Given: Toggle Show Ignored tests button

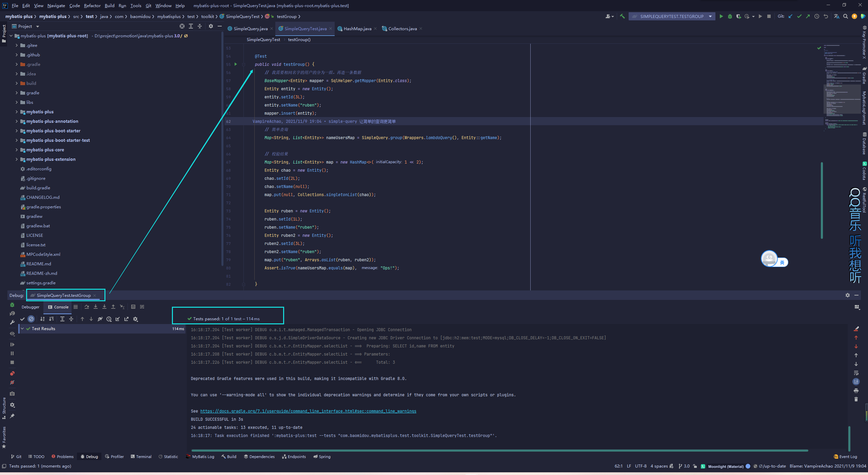Looking at the screenshot, I should pyautogui.click(x=31, y=319).
